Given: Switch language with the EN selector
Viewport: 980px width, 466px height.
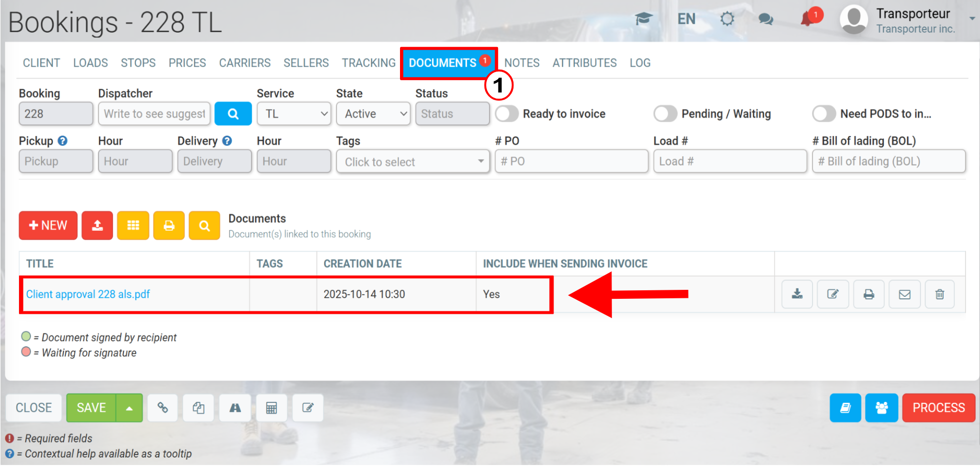Looking at the screenshot, I should tap(686, 19).
